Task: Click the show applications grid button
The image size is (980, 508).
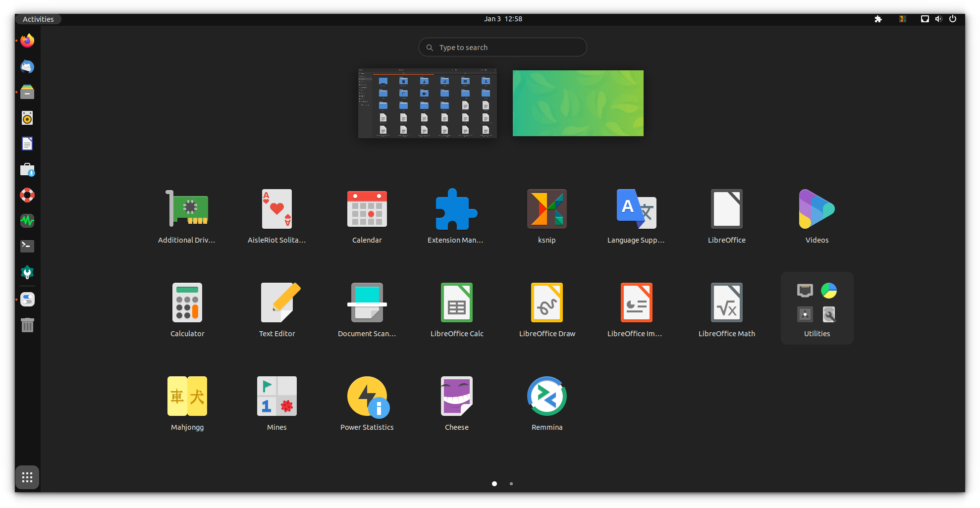Action: pyautogui.click(x=27, y=477)
